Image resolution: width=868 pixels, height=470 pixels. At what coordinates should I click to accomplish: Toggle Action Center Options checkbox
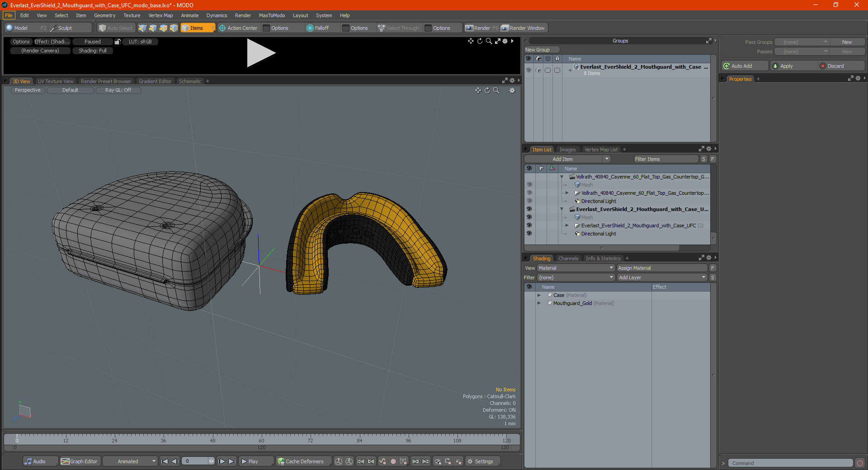pyautogui.click(x=266, y=28)
